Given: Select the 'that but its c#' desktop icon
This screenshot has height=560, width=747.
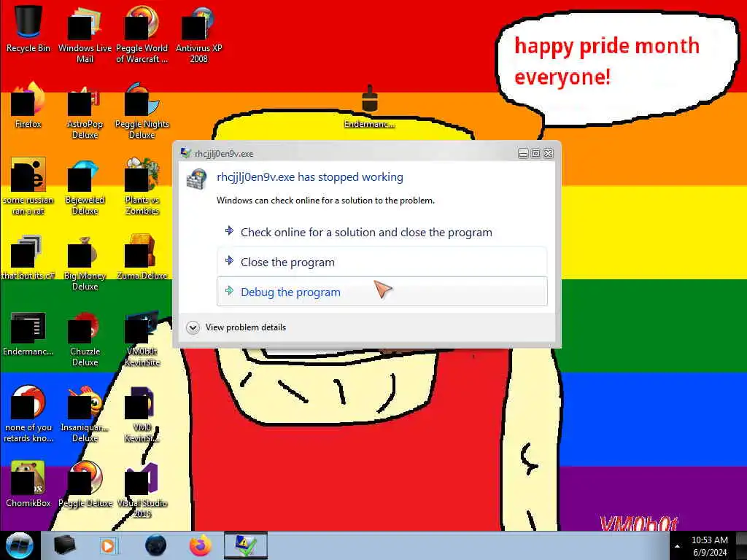Looking at the screenshot, I should [x=28, y=257].
